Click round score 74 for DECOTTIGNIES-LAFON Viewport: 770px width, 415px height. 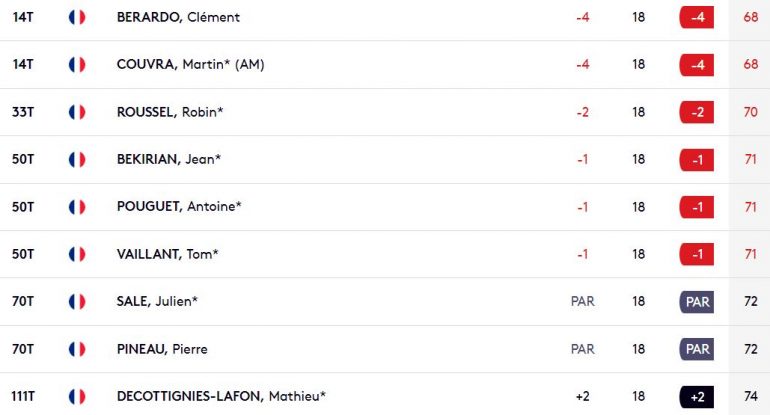point(751,396)
